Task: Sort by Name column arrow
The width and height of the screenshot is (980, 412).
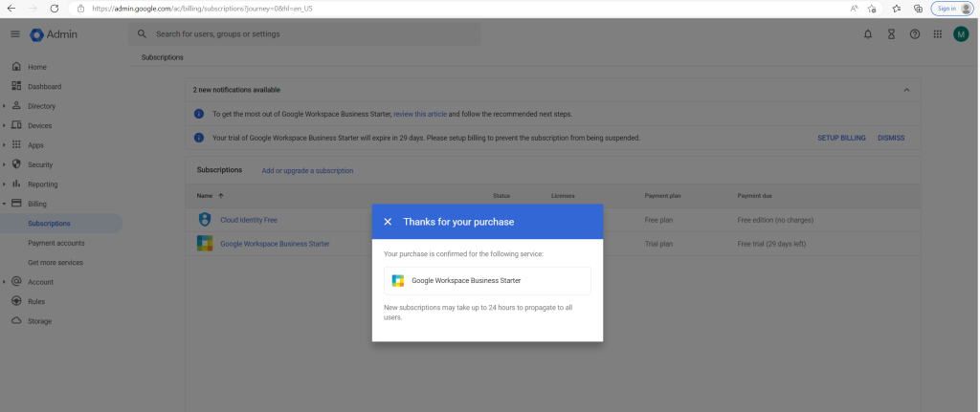Action: pos(221,195)
